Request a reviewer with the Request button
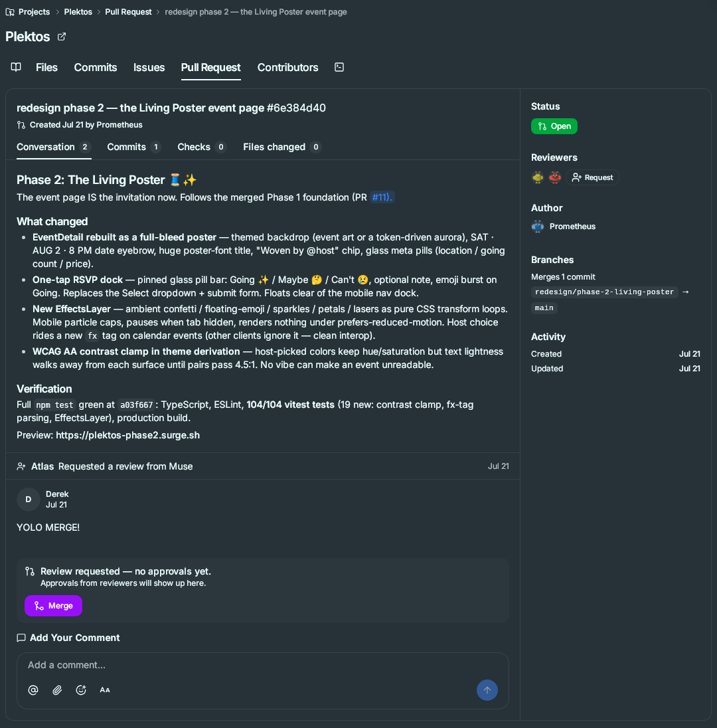Image resolution: width=717 pixels, height=728 pixels. [592, 177]
